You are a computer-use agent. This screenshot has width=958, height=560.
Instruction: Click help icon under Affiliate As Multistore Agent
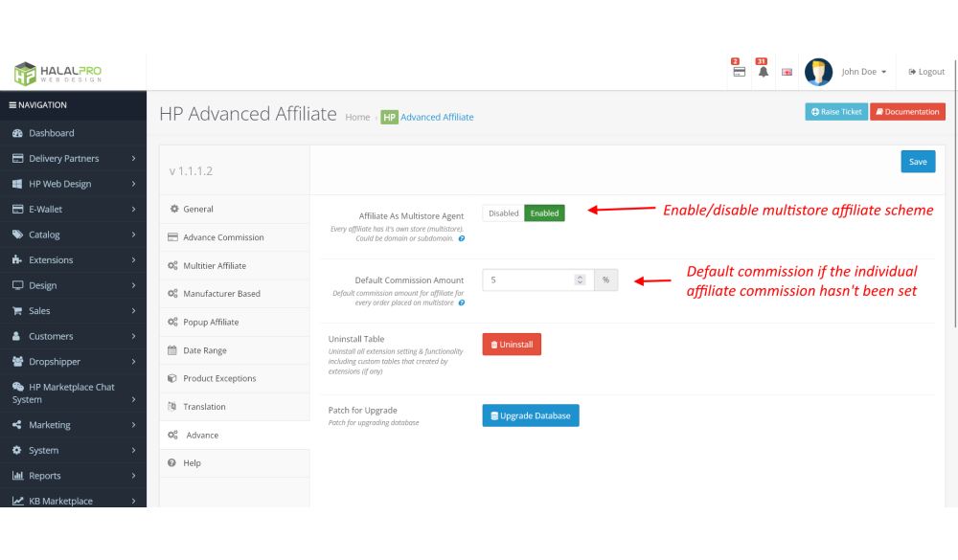coord(462,238)
